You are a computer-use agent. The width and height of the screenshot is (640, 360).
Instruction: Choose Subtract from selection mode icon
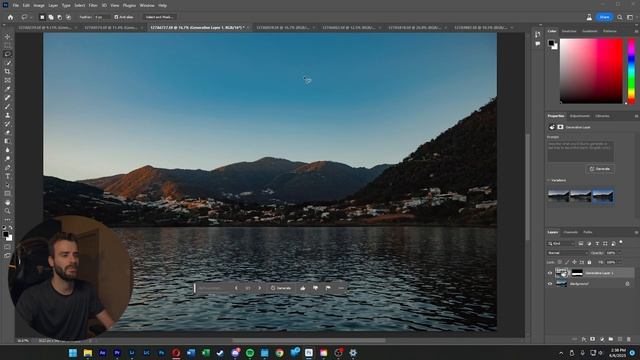click(60, 17)
